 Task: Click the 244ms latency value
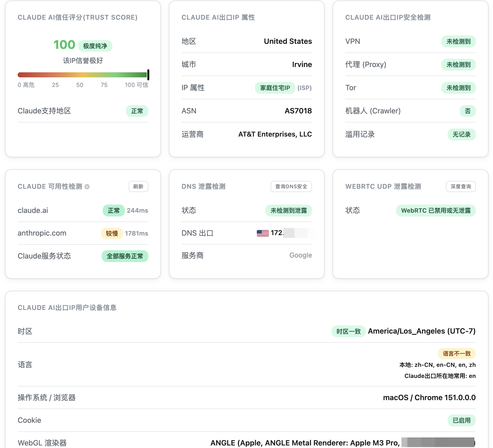tap(137, 210)
